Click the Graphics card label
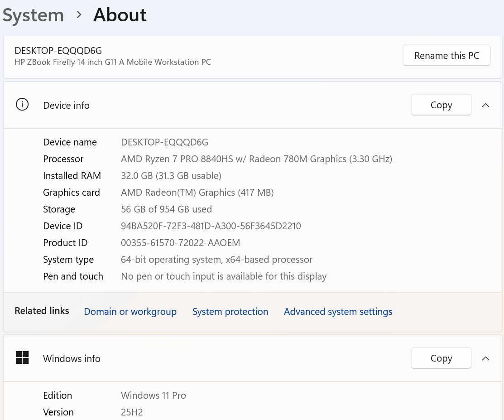Viewport: 504px width, 420px height. point(72,192)
